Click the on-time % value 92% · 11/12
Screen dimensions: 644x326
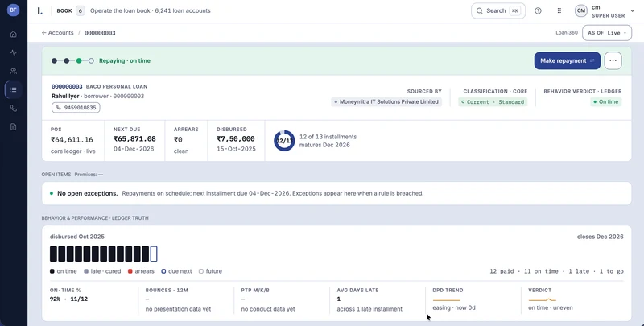point(68,299)
